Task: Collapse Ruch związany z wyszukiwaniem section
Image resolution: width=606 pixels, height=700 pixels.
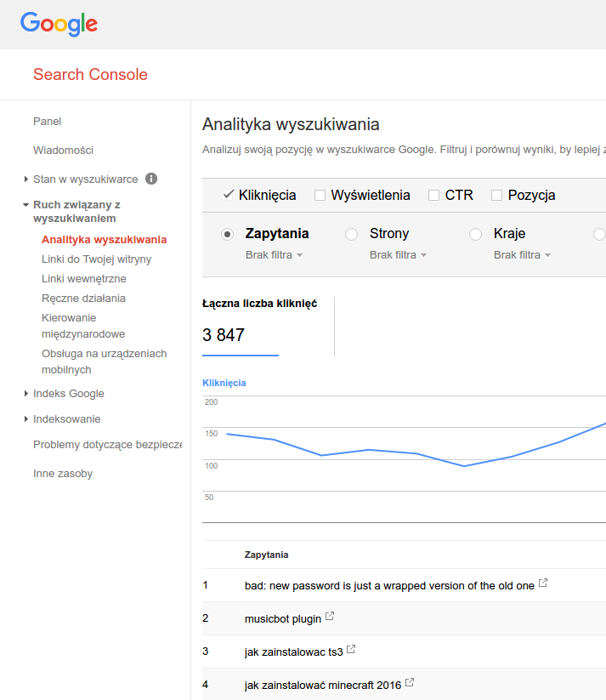Action: (x=26, y=205)
